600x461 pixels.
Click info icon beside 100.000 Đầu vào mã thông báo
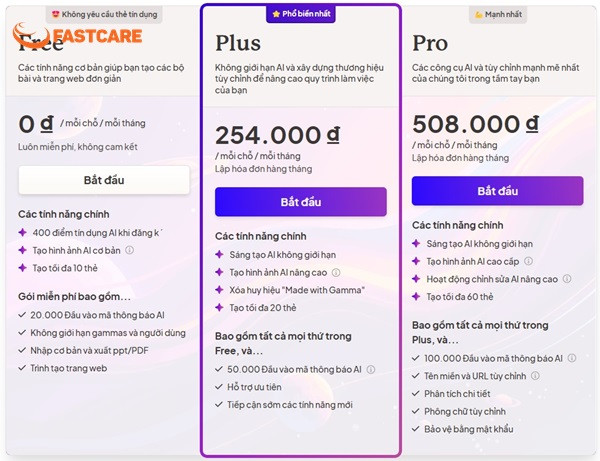click(572, 358)
